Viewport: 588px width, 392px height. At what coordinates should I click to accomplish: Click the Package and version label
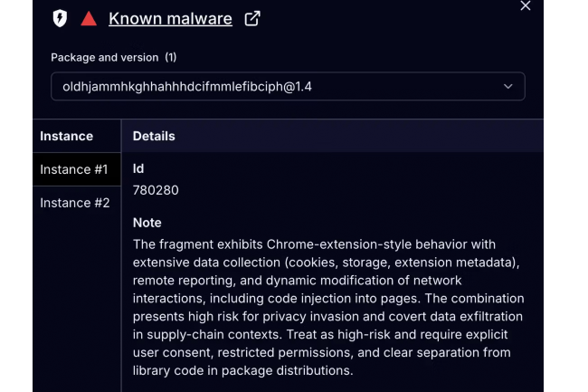[104, 57]
